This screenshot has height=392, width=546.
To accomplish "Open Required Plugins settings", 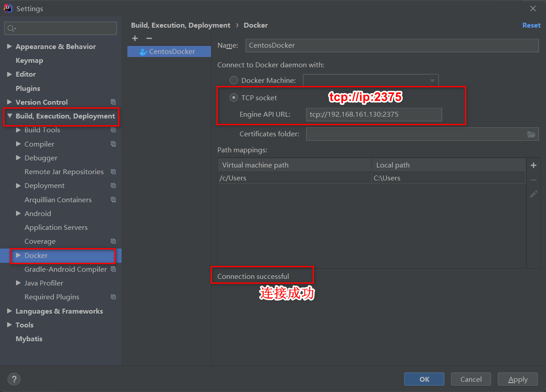I will (x=52, y=297).
